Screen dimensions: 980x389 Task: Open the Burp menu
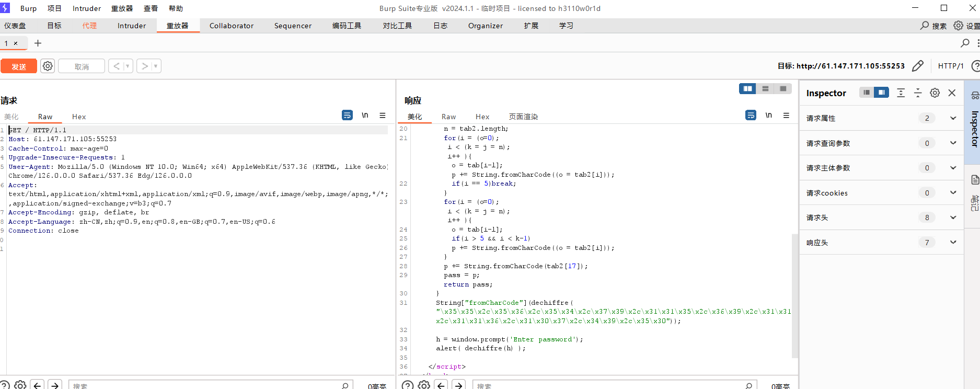click(x=28, y=8)
